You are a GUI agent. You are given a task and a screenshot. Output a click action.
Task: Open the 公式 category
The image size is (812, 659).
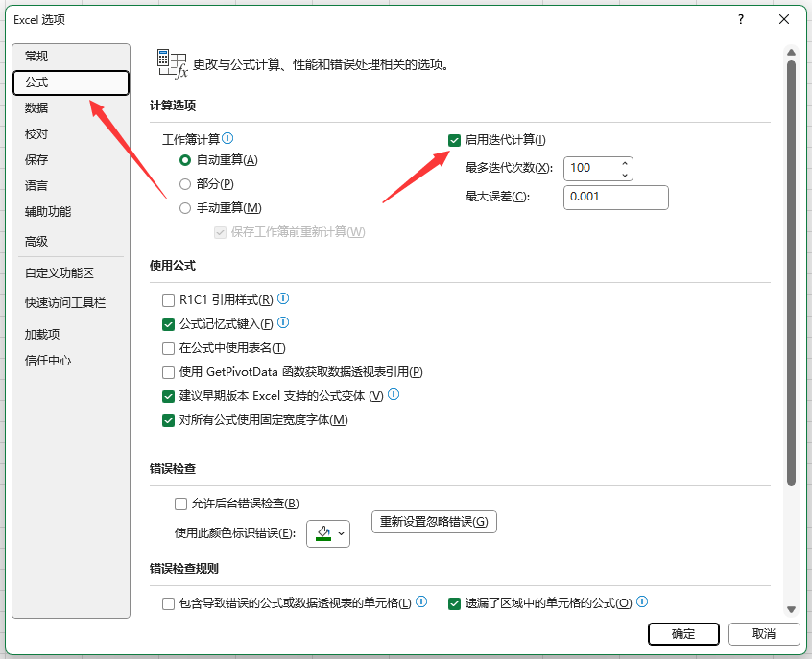(71, 82)
